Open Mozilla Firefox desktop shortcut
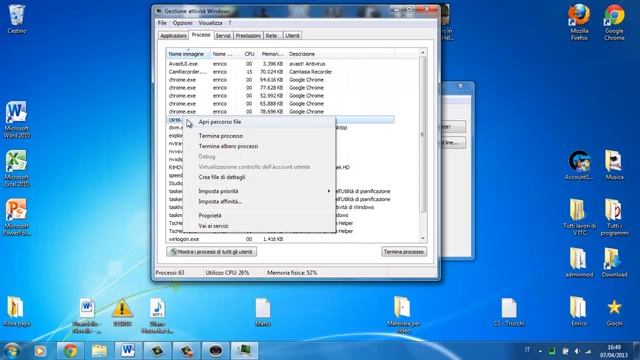This screenshot has height=360, width=640. coord(579,22)
